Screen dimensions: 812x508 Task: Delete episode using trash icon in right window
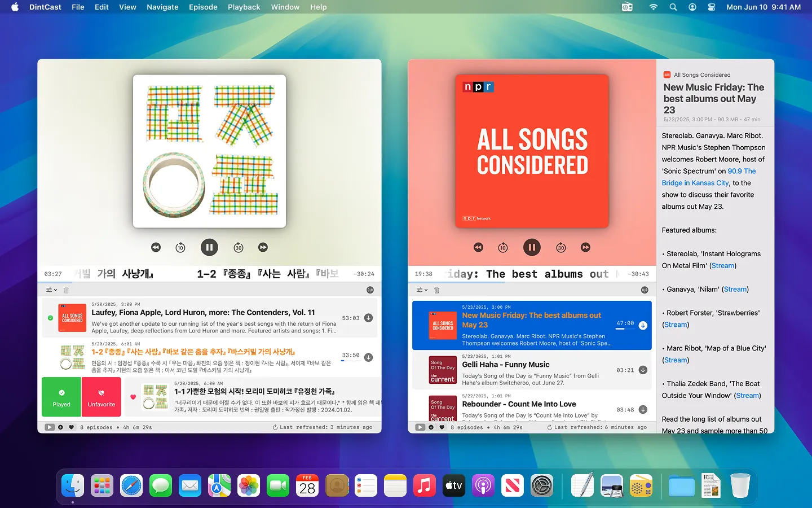pyautogui.click(x=436, y=290)
